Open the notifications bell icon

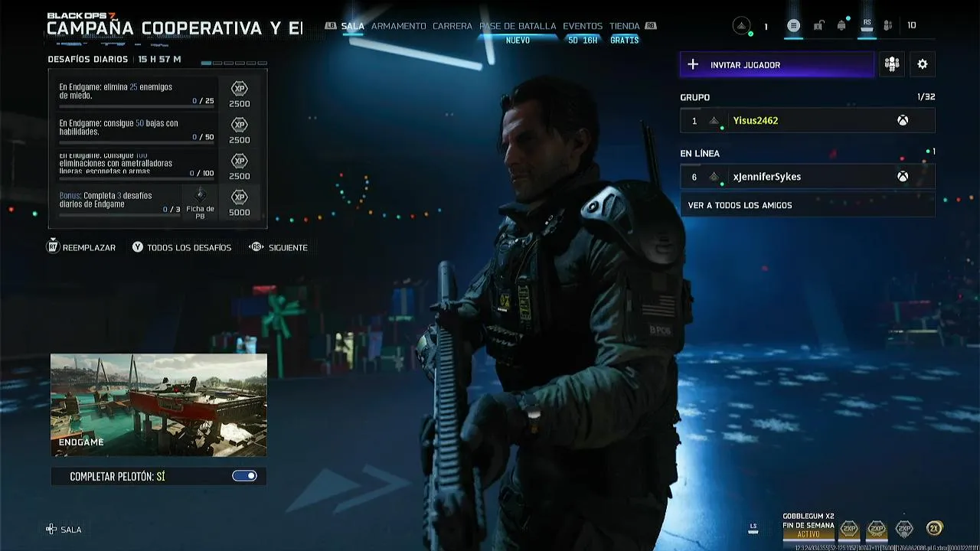click(841, 26)
